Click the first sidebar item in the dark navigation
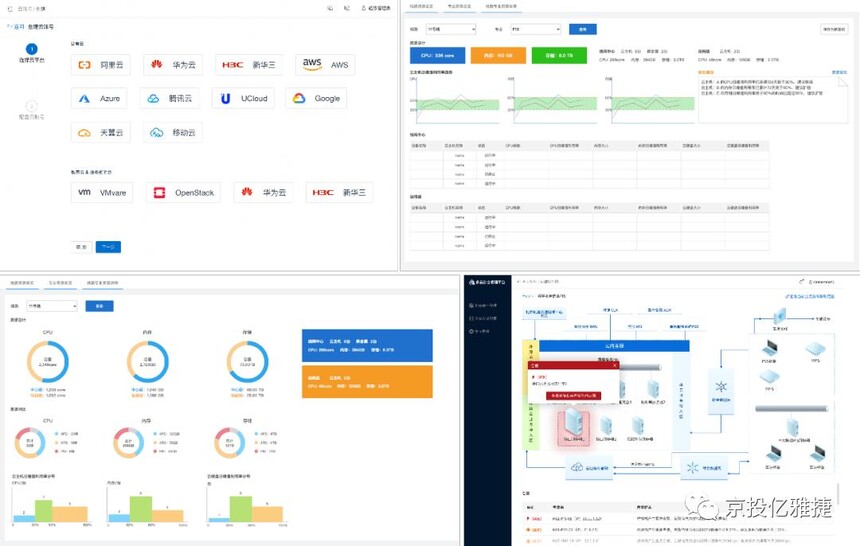Image resolution: width=860 pixels, height=546 pixels. click(x=483, y=305)
